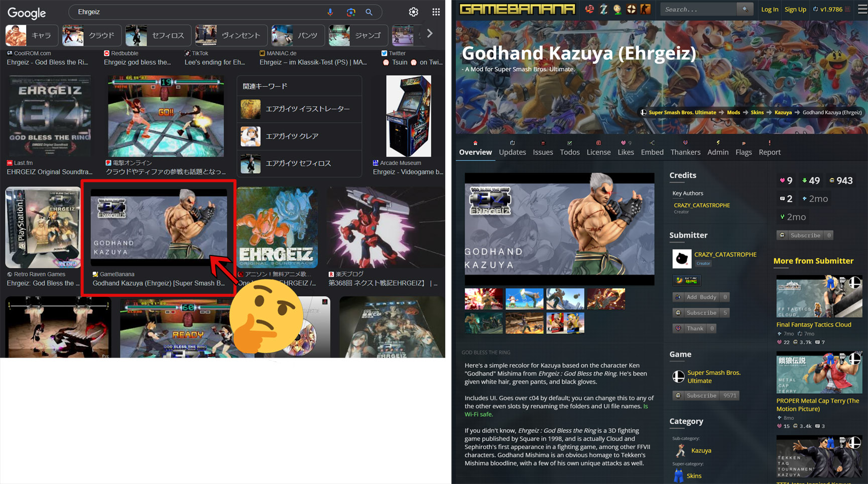Image resolution: width=868 pixels, height=484 pixels.
Task: Open related keyword エアガイツ クレア
Action: tap(300, 136)
